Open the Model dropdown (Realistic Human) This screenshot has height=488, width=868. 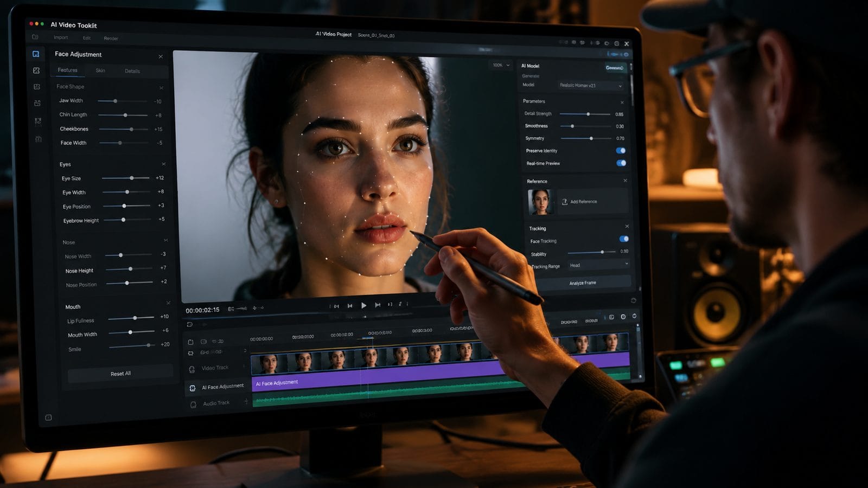tap(590, 86)
